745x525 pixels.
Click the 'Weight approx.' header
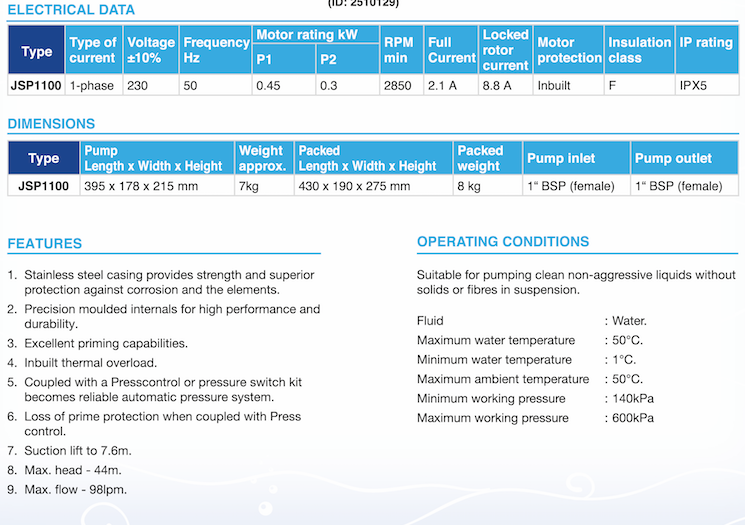point(264,158)
